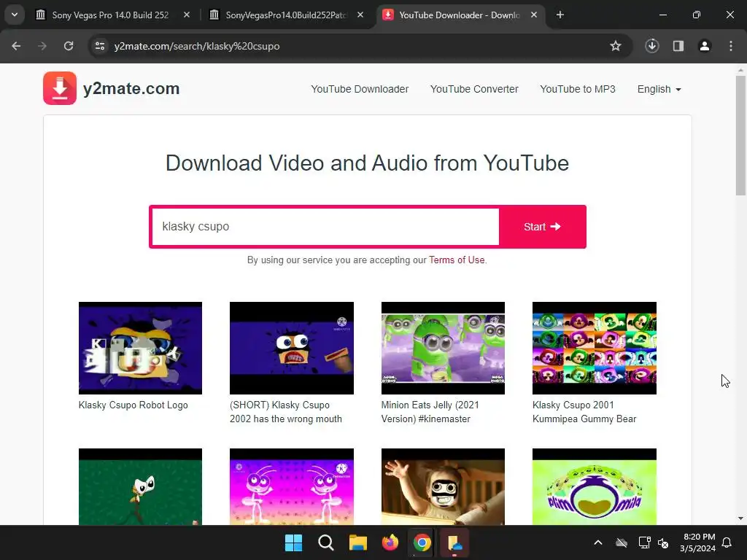The image size is (747, 560).
Task: Show hidden system tray icons chevron
Action: (x=598, y=542)
